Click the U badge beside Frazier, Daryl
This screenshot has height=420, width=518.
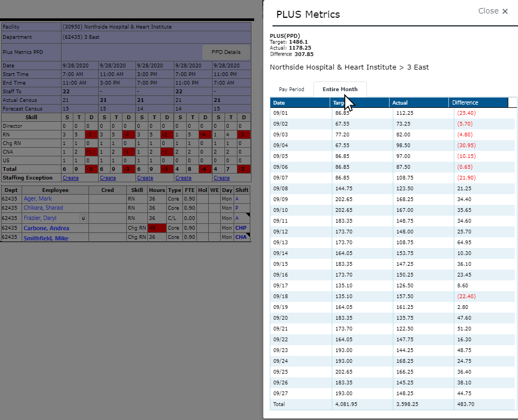coord(83,218)
